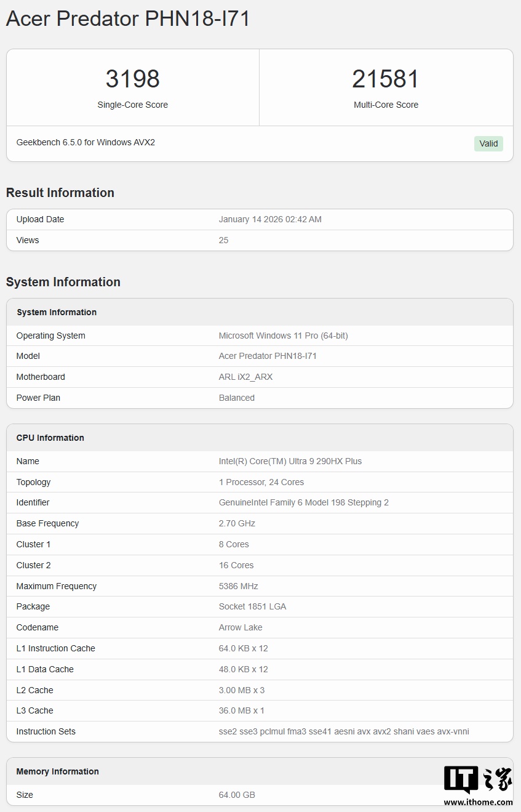Viewport: 521px width, 812px height.
Task: Click the Single-Core Score value 3198
Action: (x=132, y=79)
